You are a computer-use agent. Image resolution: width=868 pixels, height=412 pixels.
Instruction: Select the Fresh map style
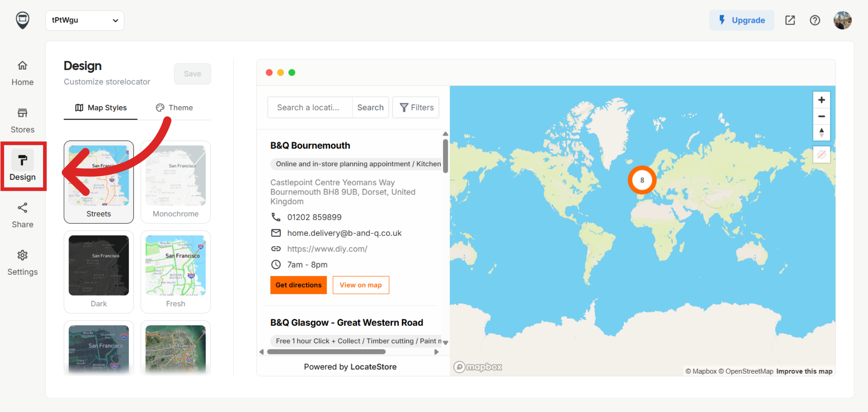pyautogui.click(x=176, y=272)
